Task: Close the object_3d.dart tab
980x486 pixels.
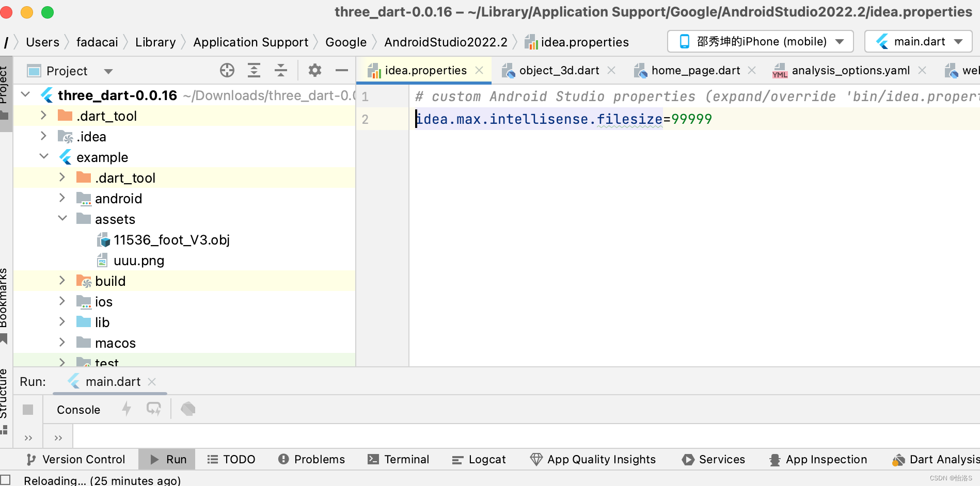Action: point(611,70)
